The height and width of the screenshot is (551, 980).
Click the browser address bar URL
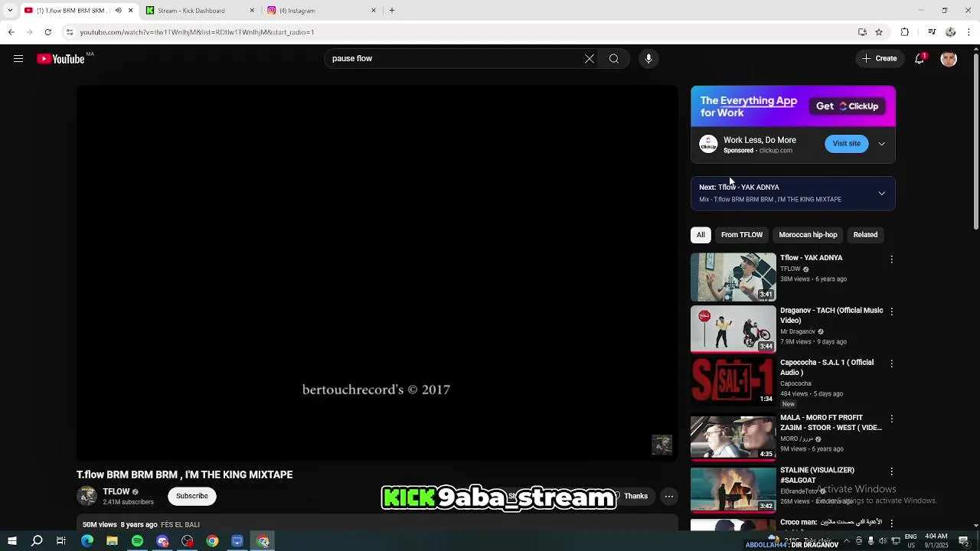[x=197, y=32]
